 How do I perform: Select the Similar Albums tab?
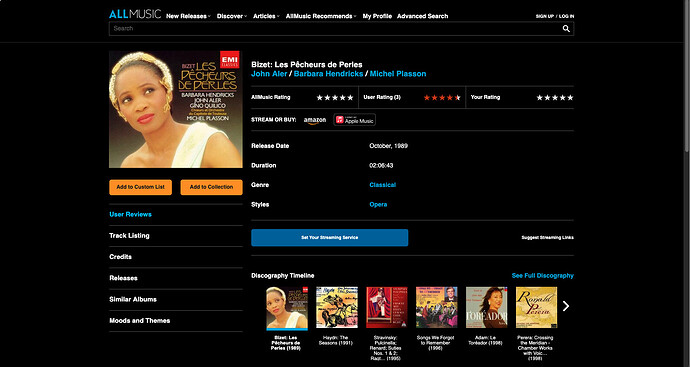pos(133,299)
